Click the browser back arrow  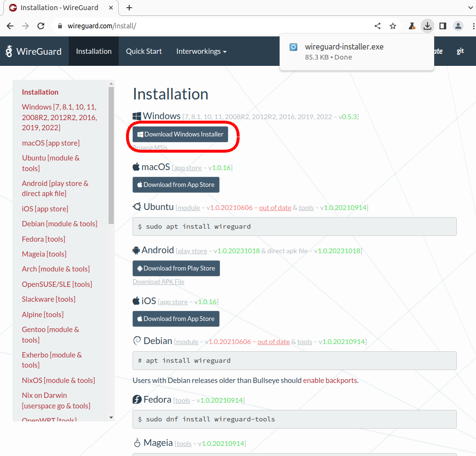(10, 26)
